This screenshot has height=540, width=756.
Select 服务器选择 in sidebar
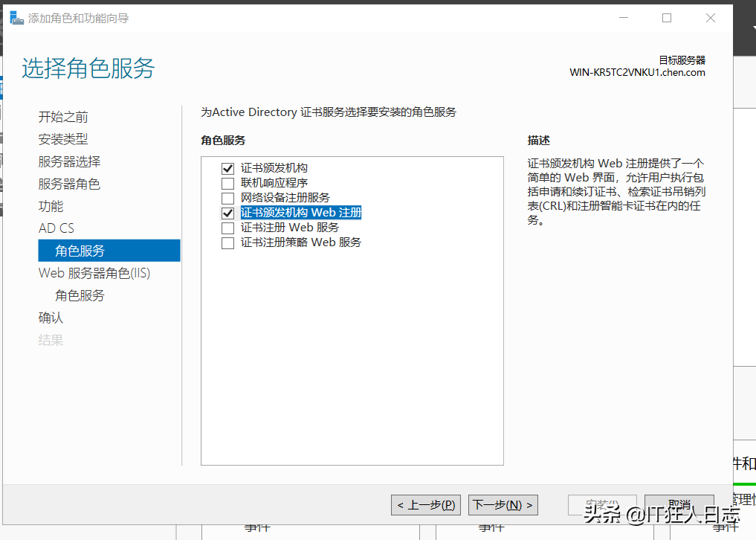point(69,161)
